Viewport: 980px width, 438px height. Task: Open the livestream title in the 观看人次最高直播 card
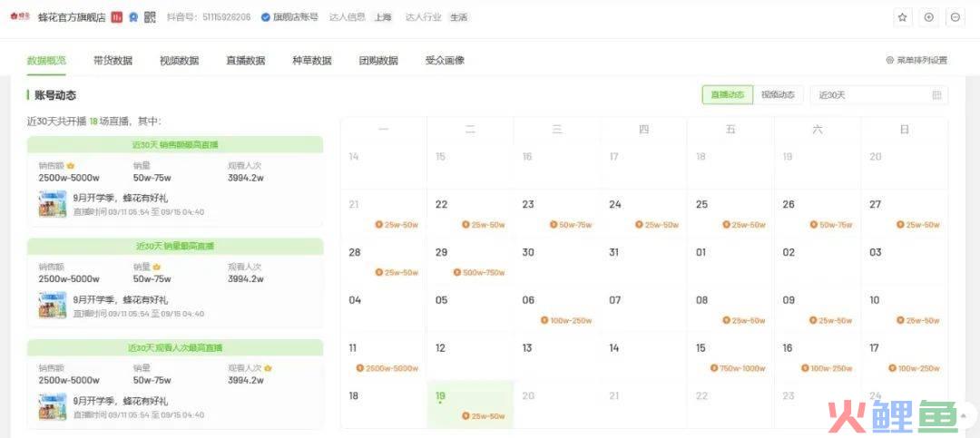tap(120, 401)
